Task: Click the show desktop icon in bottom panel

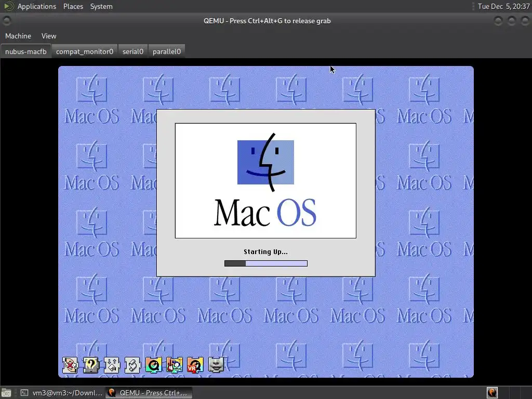Action: [x=6, y=393]
